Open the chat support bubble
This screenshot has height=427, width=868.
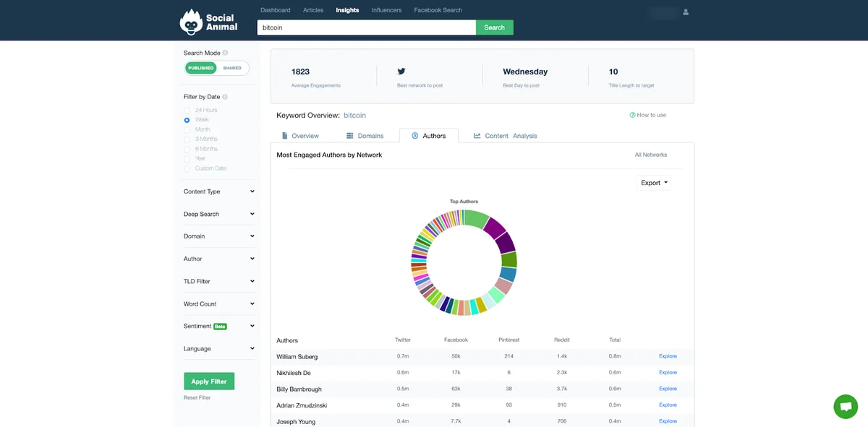point(845,406)
